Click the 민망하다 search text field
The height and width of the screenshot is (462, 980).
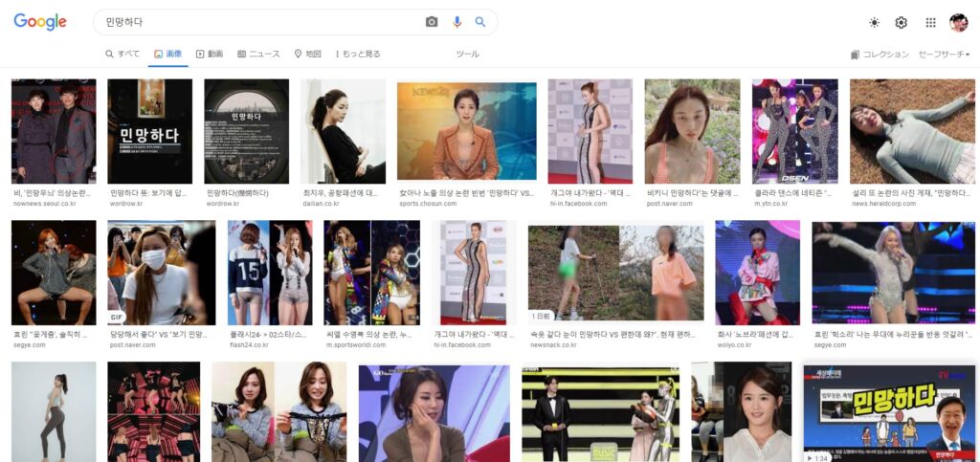coord(258,22)
